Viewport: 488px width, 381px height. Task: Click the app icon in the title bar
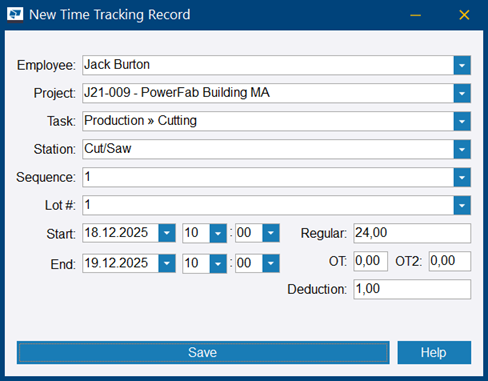15,15
